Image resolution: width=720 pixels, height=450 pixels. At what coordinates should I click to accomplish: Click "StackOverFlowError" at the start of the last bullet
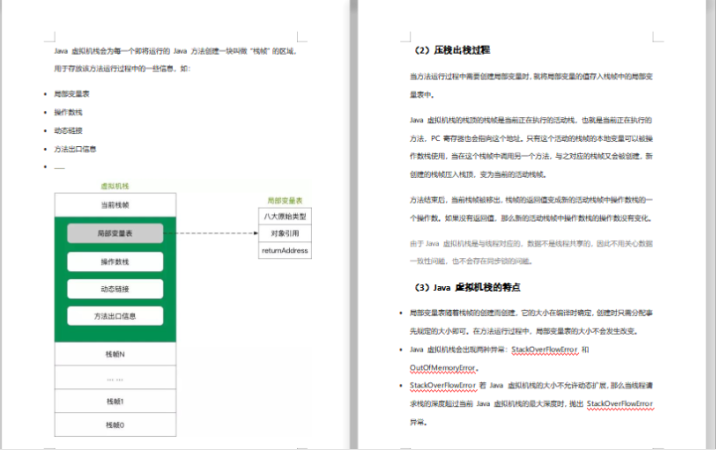pyautogui.click(x=443, y=385)
